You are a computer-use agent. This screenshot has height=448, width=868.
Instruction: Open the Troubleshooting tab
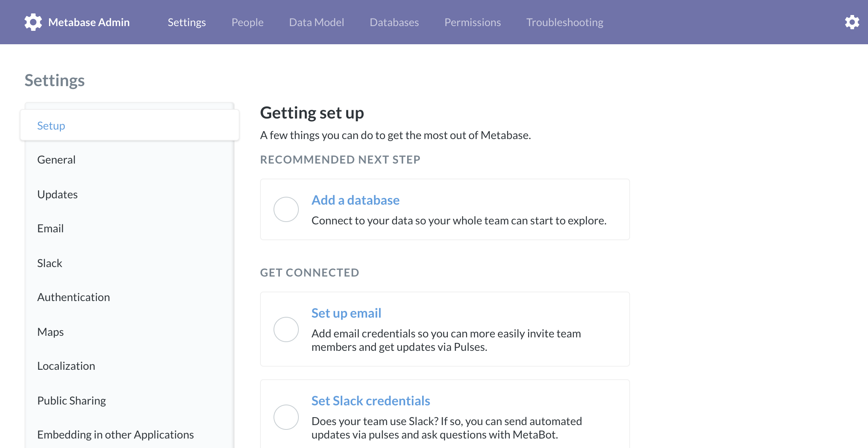(x=565, y=22)
